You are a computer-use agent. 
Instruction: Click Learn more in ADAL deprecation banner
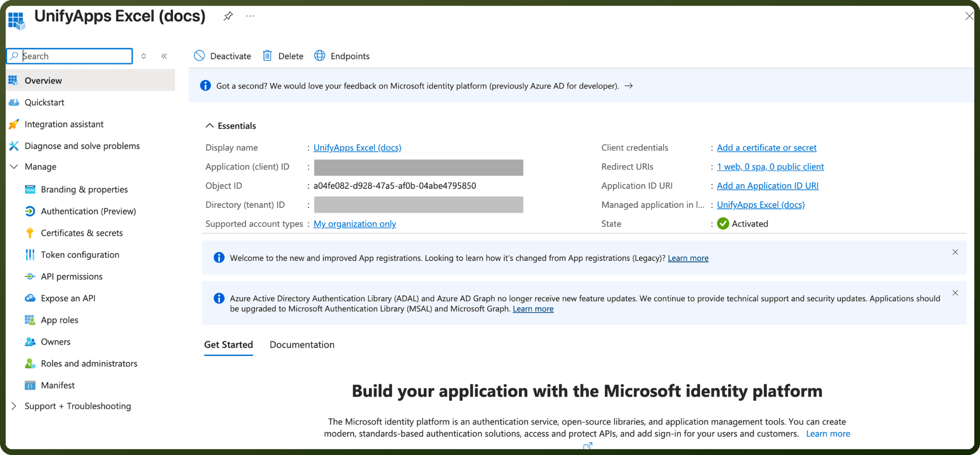click(533, 309)
